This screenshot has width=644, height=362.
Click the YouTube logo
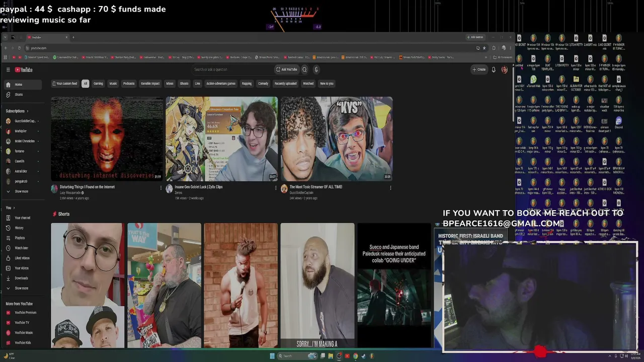(x=24, y=70)
